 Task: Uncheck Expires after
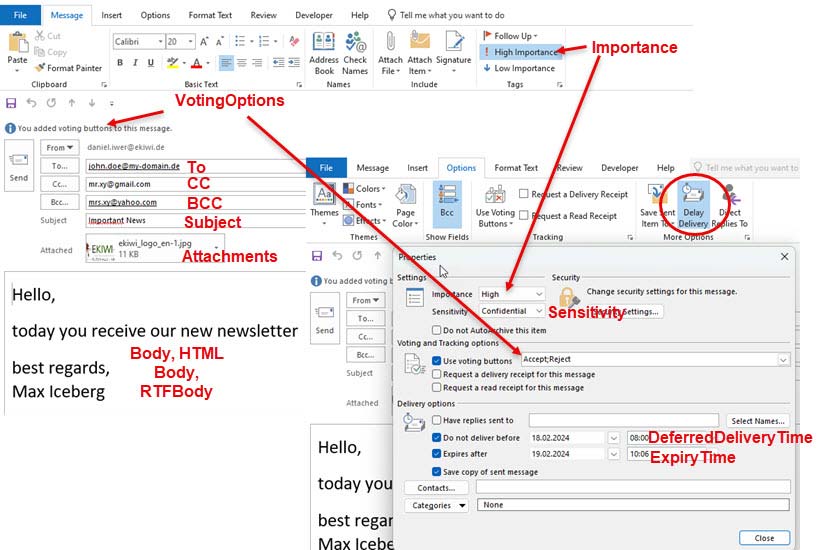[436, 453]
